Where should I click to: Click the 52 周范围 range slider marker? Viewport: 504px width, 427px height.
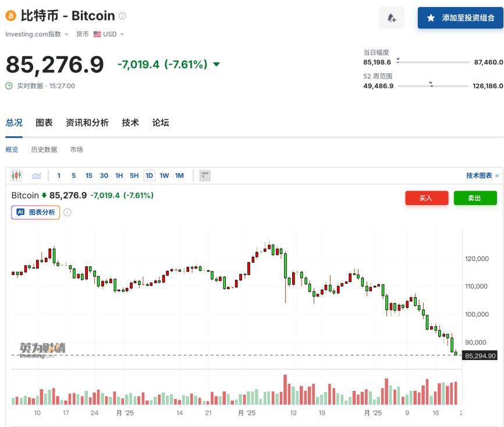tap(431, 84)
